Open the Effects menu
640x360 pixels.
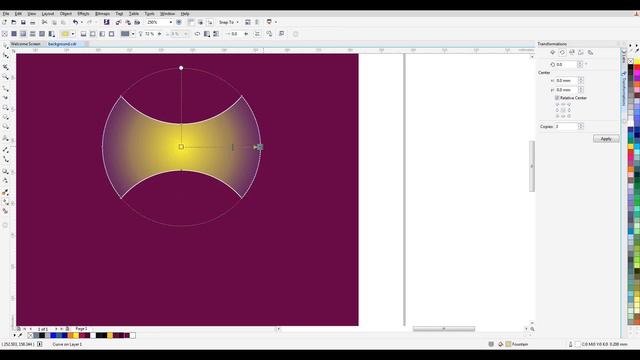click(83, 14)
